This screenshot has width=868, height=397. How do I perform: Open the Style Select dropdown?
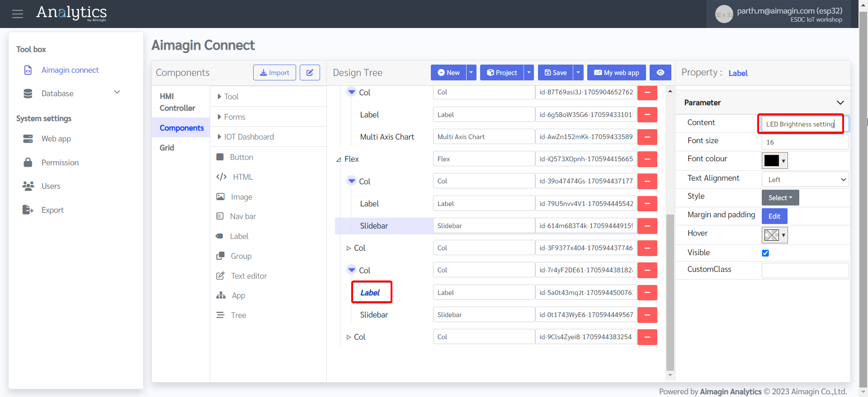point(780,198)
